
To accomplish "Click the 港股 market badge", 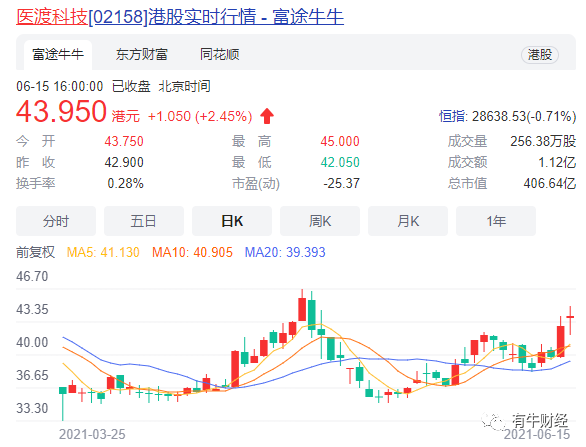I will 540,55.
